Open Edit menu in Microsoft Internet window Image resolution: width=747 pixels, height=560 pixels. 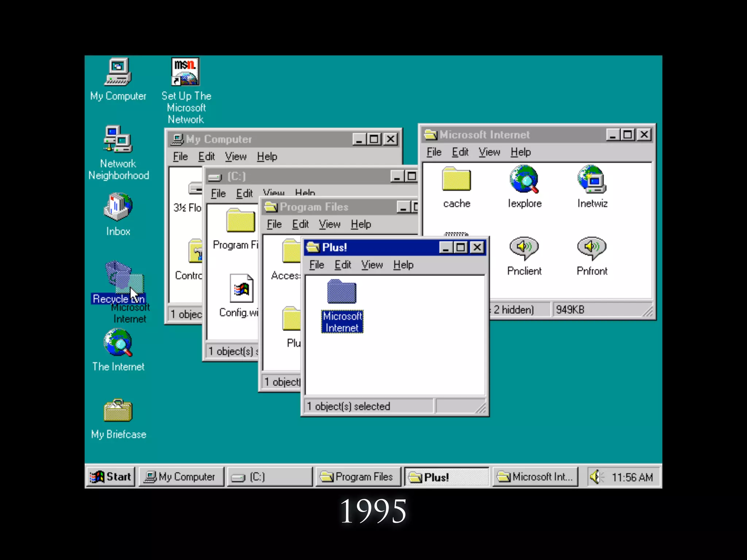pos(460,152)
